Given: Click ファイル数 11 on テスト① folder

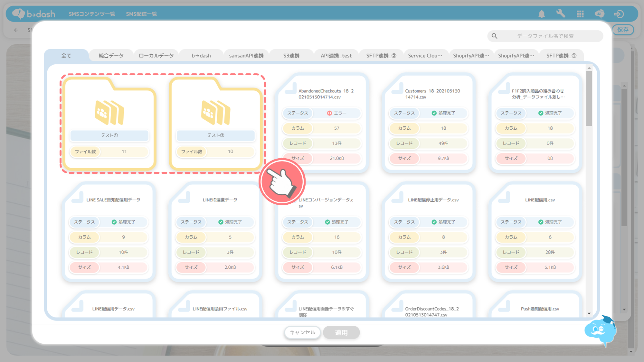Looking at the screenshot, I should (109, 152).
